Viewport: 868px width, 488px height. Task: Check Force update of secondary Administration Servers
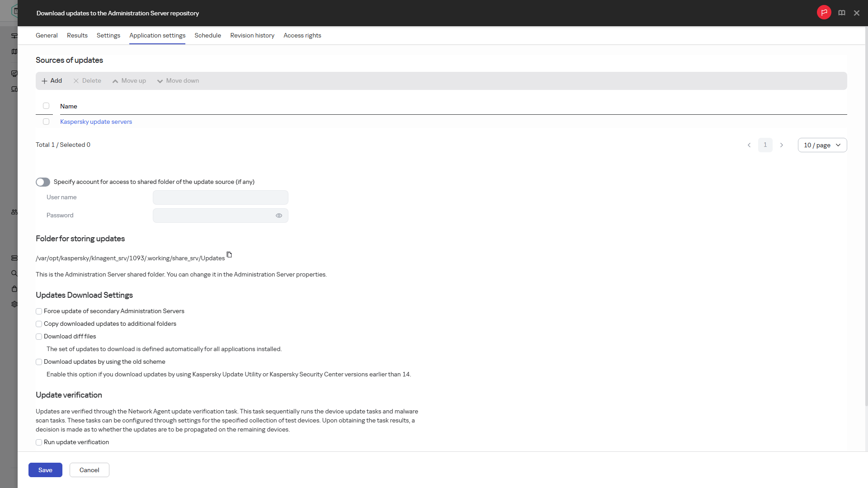[x=39, y=311]
